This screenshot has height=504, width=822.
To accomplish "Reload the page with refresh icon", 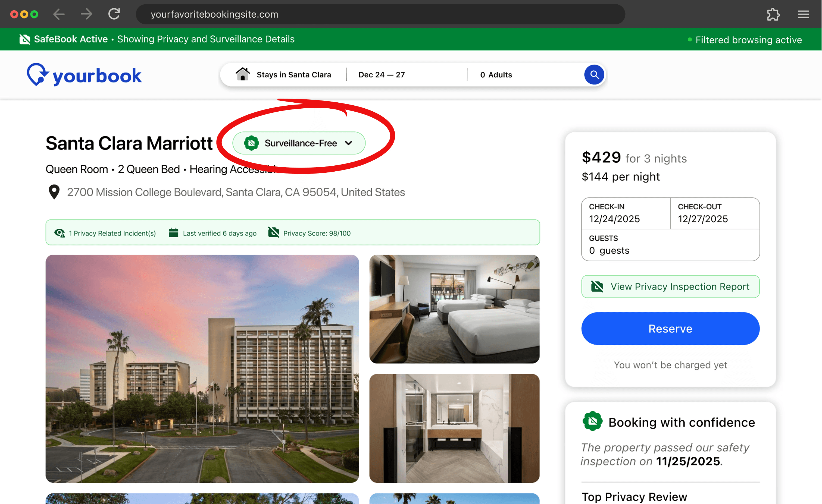I will tap(114, 14).
